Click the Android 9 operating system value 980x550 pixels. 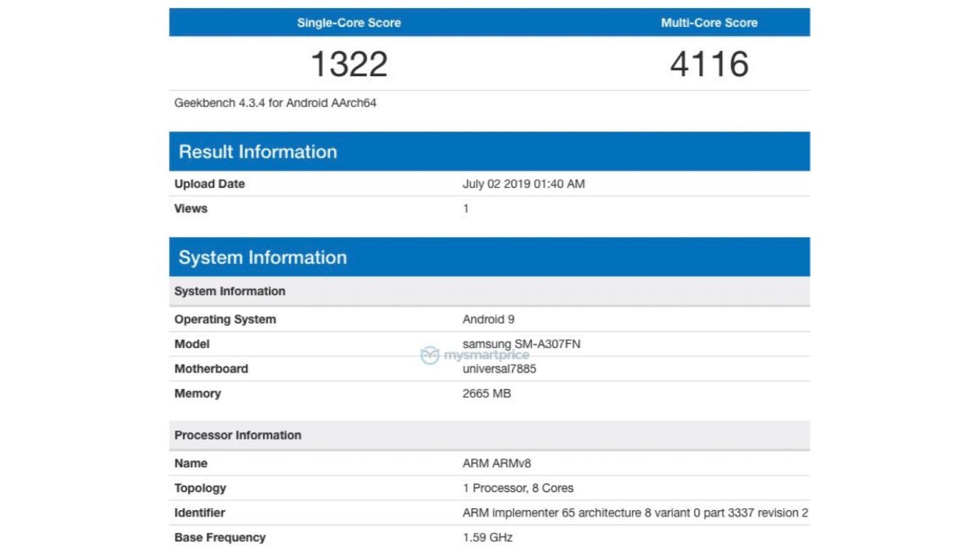tap(488, 320)
